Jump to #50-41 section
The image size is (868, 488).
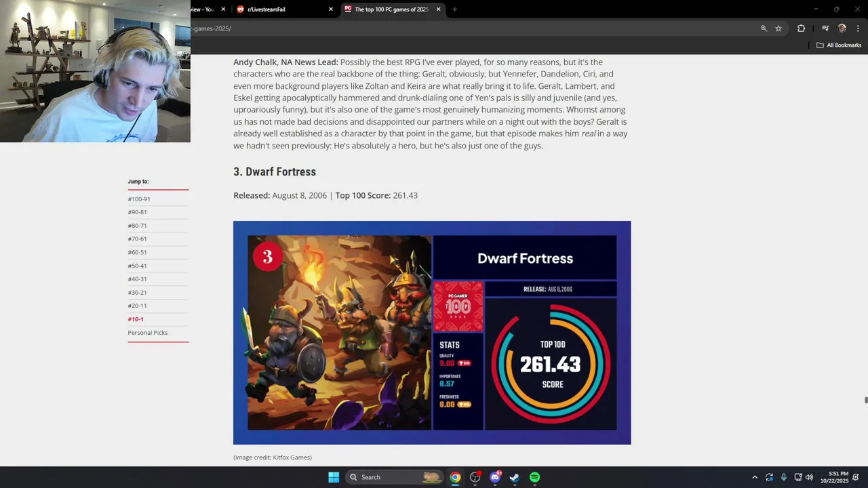coord(137,266)
